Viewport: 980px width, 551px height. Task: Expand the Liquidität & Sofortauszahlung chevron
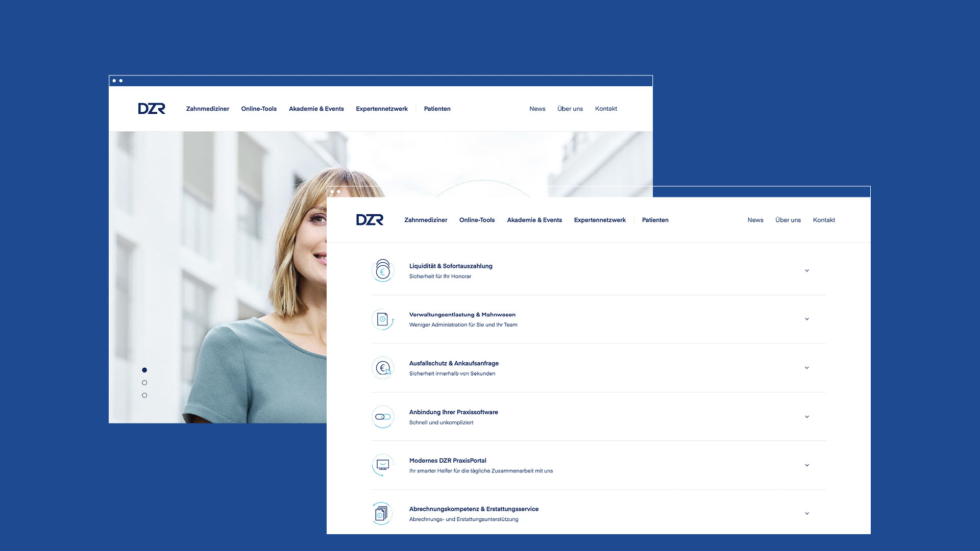pyautogui.click(x=807, y=271)
